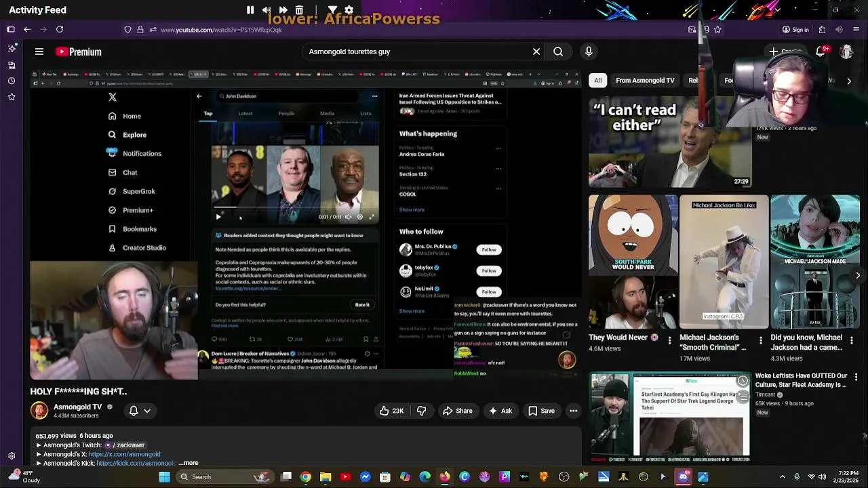Click the shield tracker-protection icon

[127, 30]
